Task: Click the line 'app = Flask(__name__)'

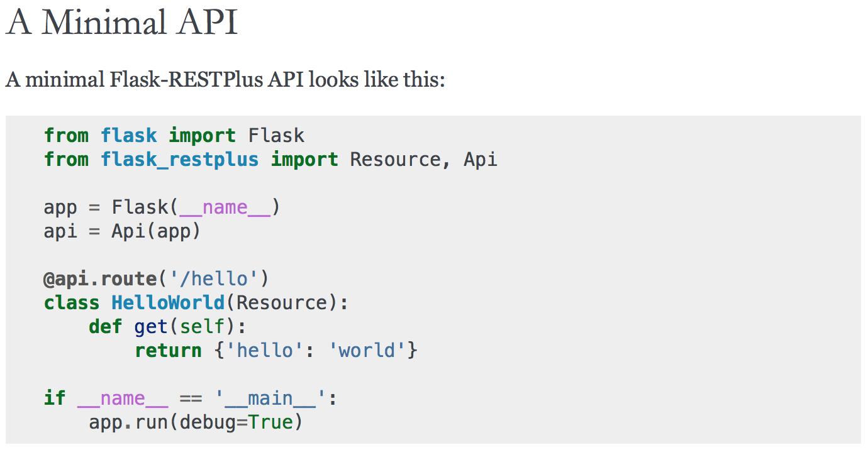Action: (x=162, y=207)
